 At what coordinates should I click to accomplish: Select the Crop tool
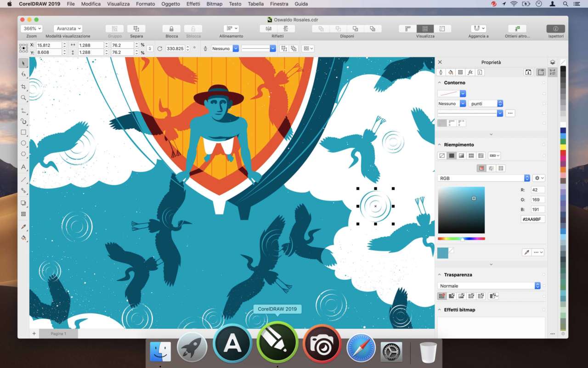coord(23,86)
